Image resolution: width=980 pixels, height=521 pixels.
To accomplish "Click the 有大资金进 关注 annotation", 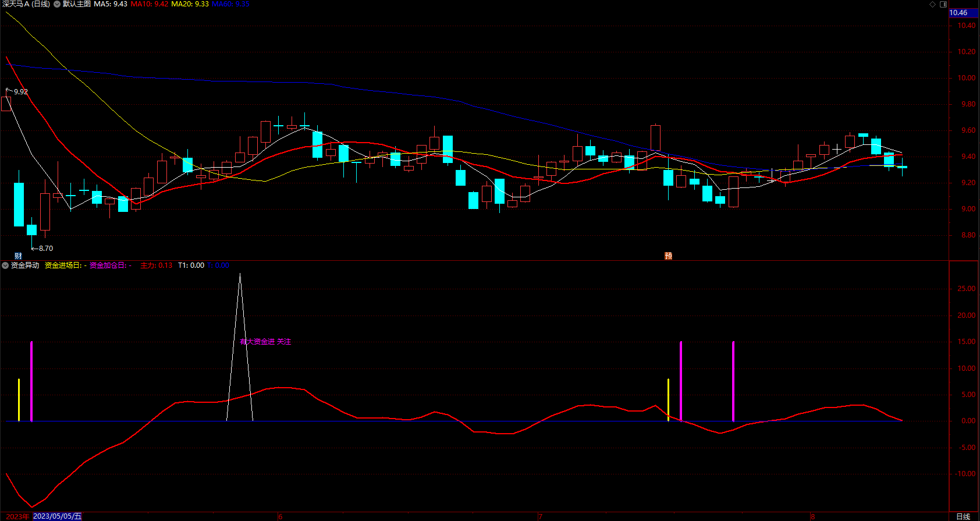I will (x=265, y=342).
